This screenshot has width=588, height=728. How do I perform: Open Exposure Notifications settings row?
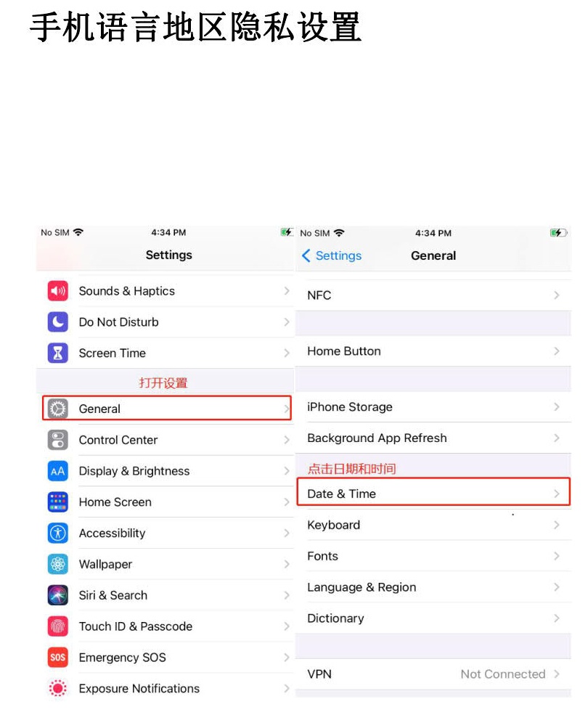point(166,688)
